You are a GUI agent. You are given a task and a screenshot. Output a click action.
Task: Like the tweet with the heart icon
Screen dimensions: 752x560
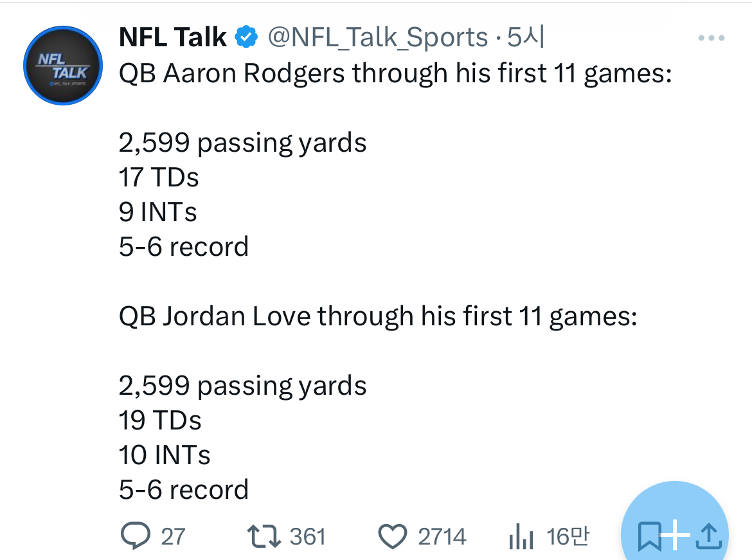(393, 536)
